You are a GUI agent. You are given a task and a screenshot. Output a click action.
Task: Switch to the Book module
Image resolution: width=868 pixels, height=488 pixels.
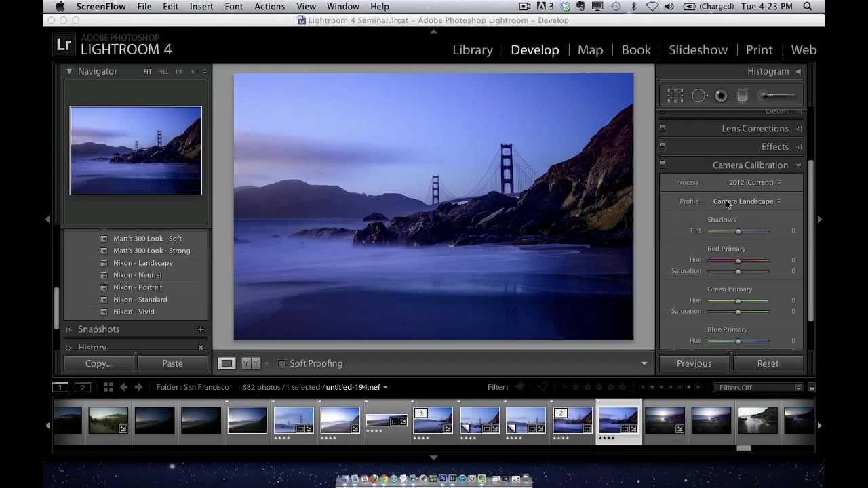point(636,49)
